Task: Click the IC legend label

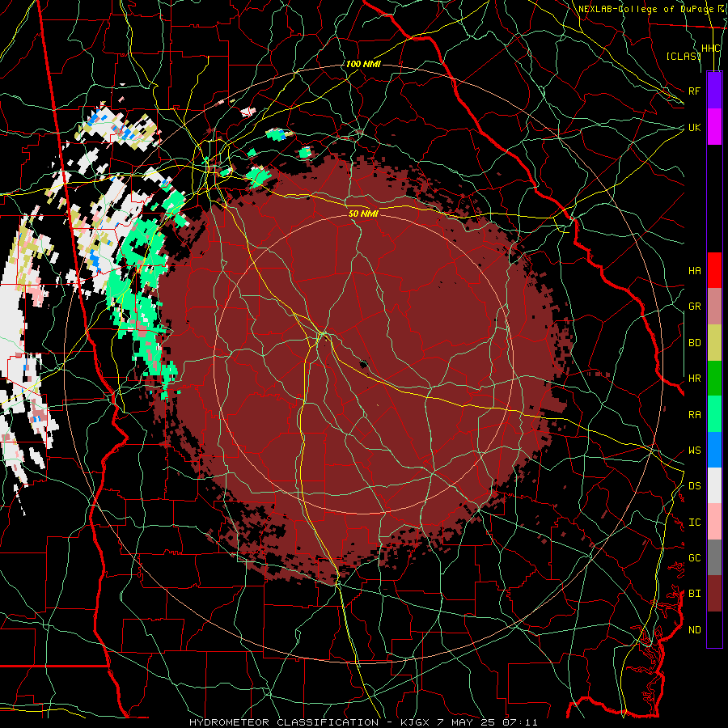Action: coord(695,523)
